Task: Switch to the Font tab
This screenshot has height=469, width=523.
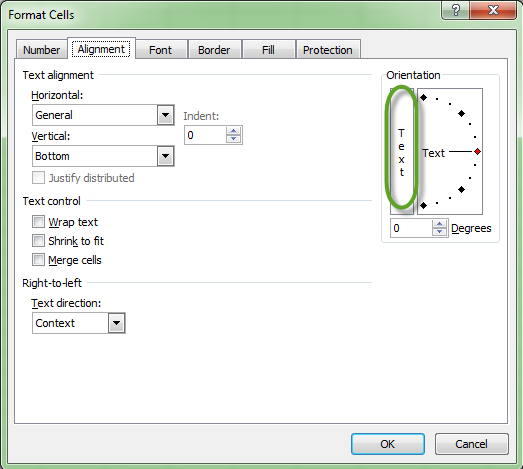Action: pyautogui.click(x=161, y=50)
